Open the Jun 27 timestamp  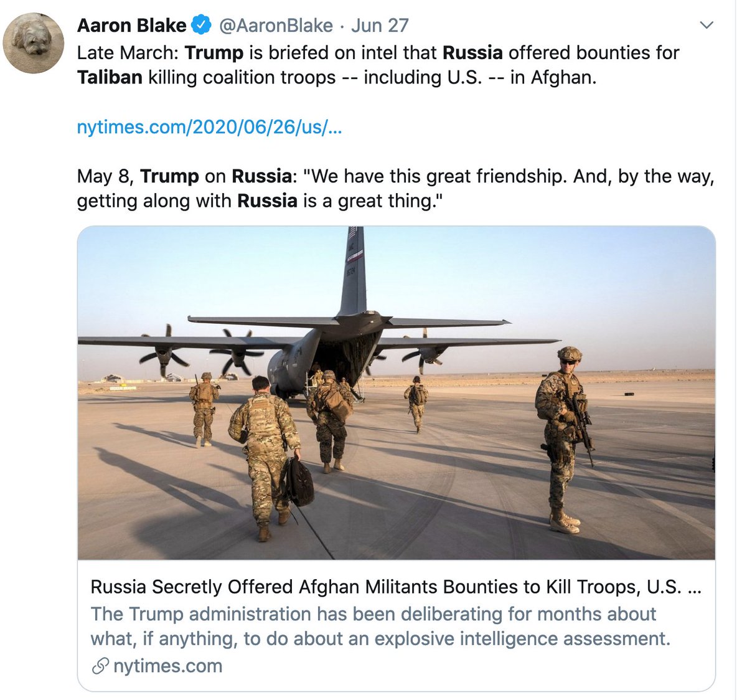[x=380, y=26]
